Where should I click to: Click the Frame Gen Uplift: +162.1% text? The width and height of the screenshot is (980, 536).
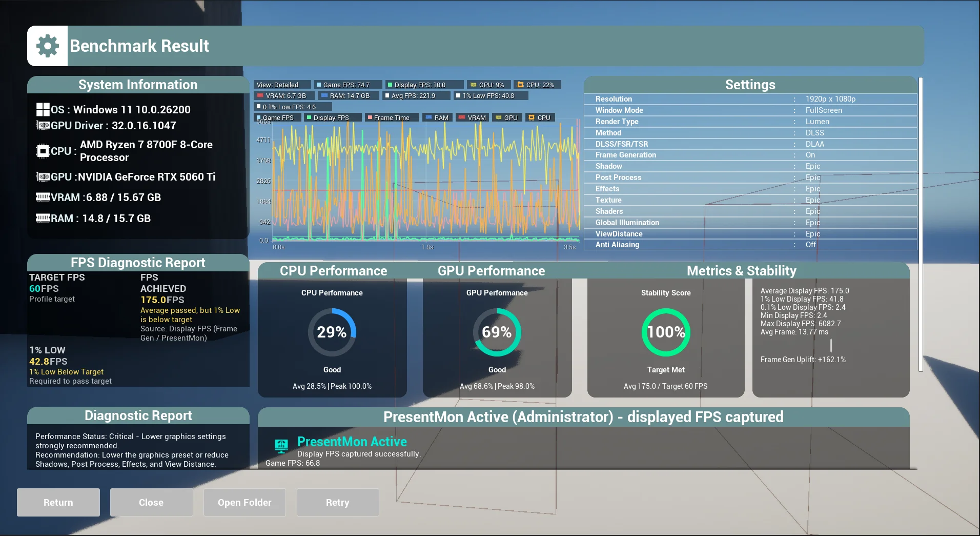[x=803, y=360]
